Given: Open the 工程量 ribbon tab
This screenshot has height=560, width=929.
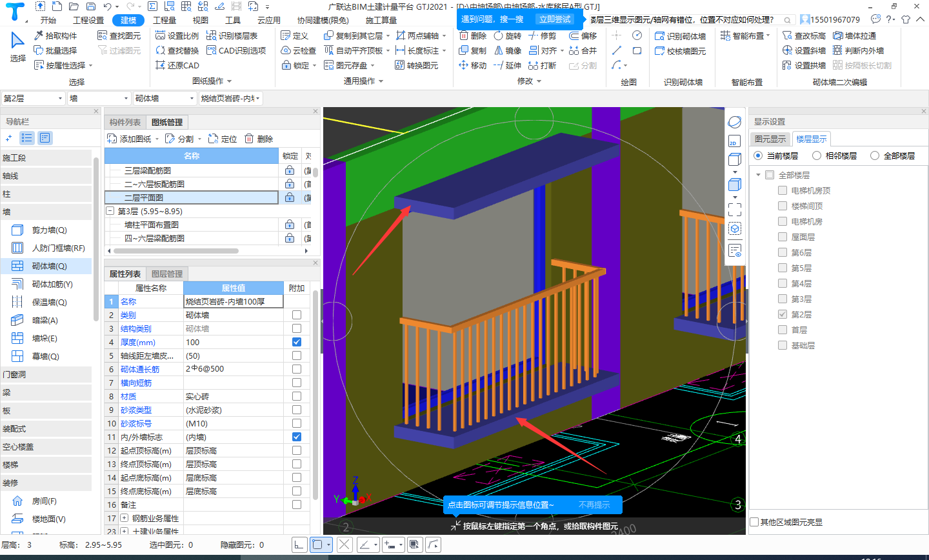Looking at the screenshot, I should tap(165, 20).
